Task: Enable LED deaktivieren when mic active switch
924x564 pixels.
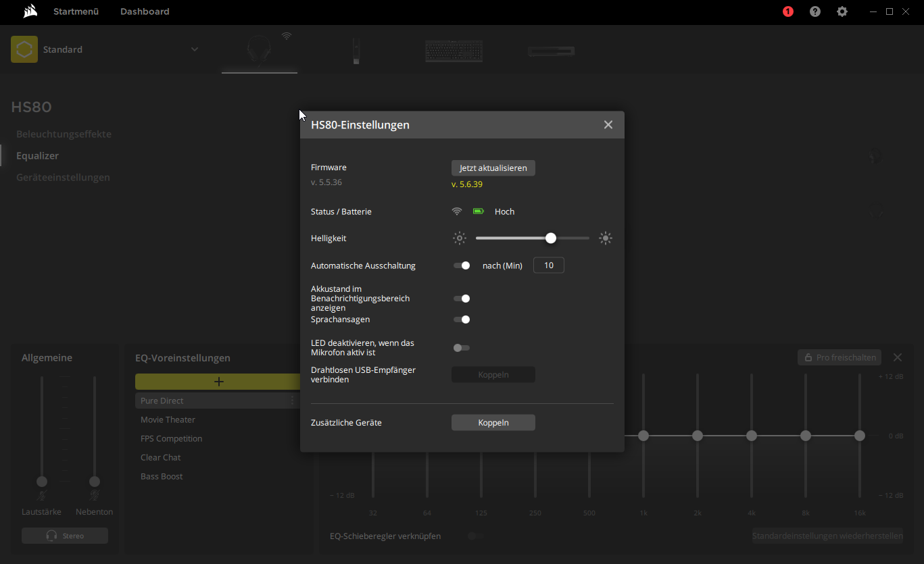Action: (462, 348)
